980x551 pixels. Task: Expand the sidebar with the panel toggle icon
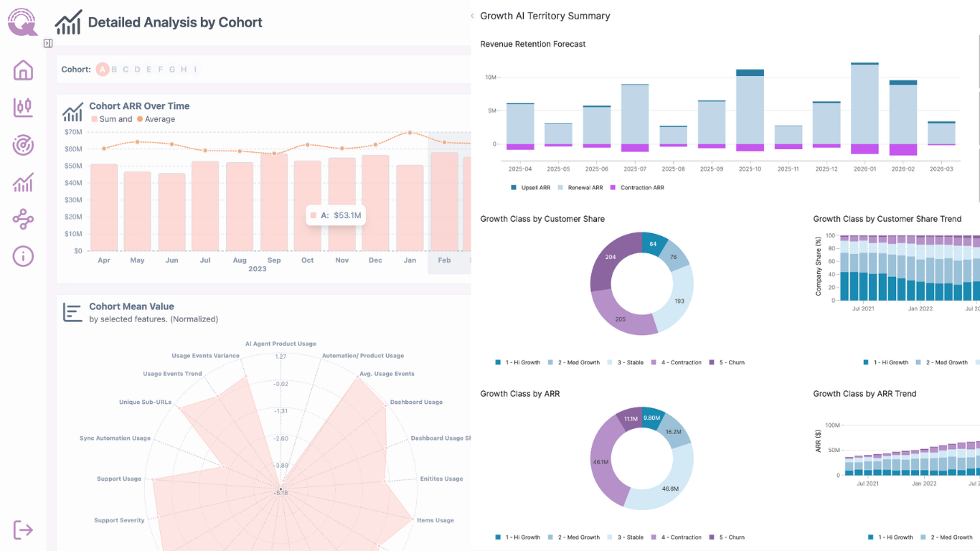[x=48, y=44]
